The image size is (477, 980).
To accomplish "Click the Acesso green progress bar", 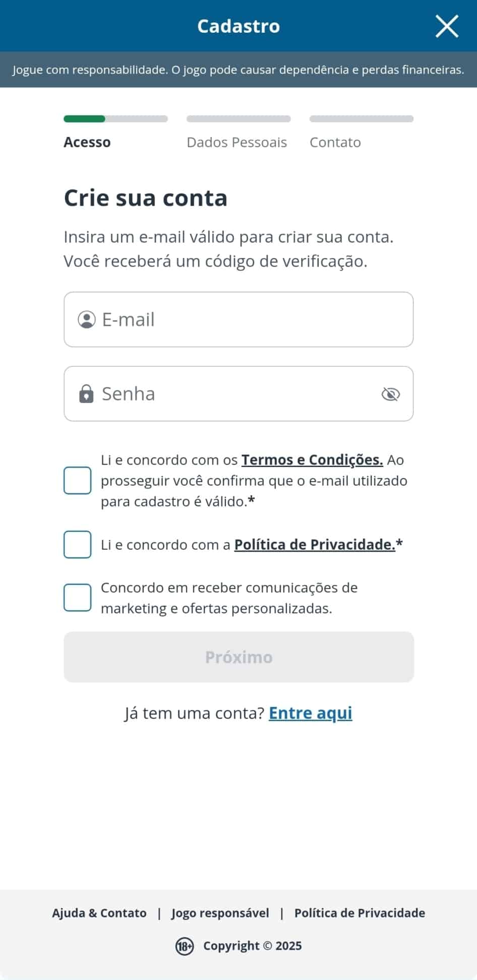I will coord(85,119).
